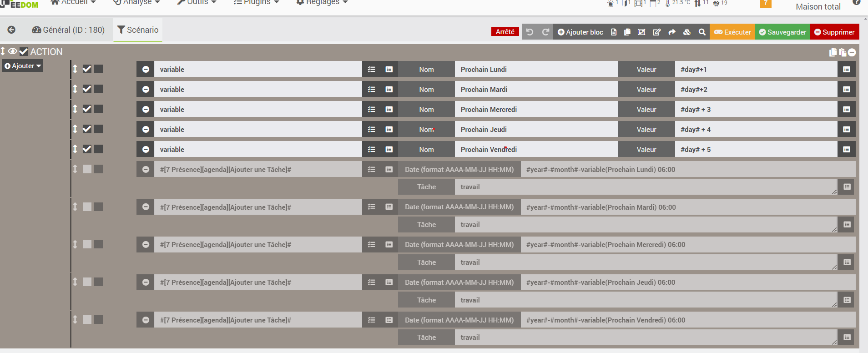Enable the agenda task for Prochain Lundi
868x353 pixels.
tap(87, 169)
